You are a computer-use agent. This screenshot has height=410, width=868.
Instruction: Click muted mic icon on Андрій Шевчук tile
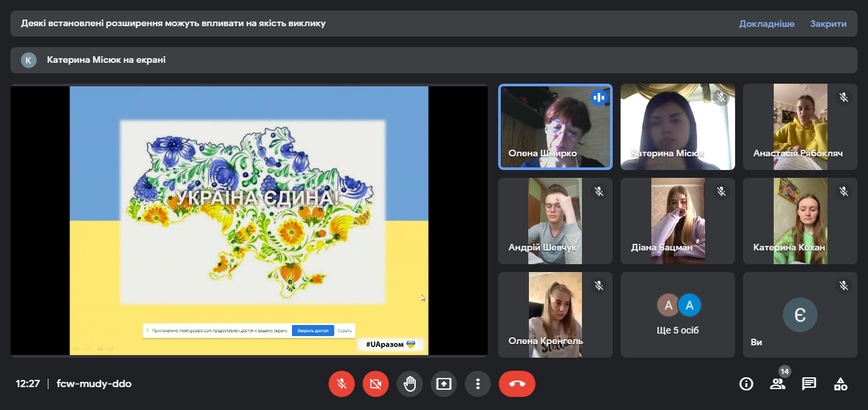598,192
